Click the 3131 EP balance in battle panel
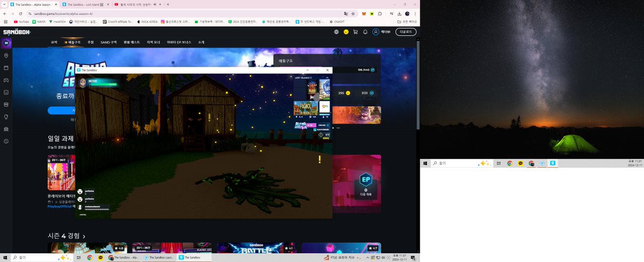 368,93
